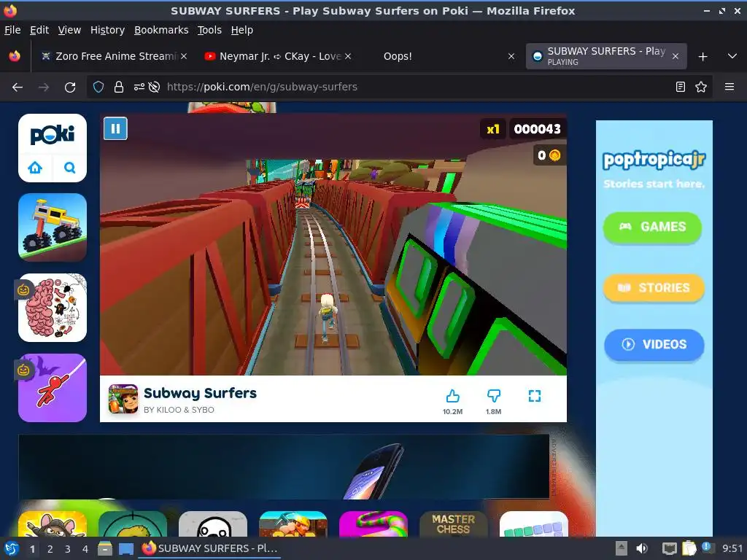This screenshot has width=747, height=560.
Task: Reload the current page
Action: 70,87
